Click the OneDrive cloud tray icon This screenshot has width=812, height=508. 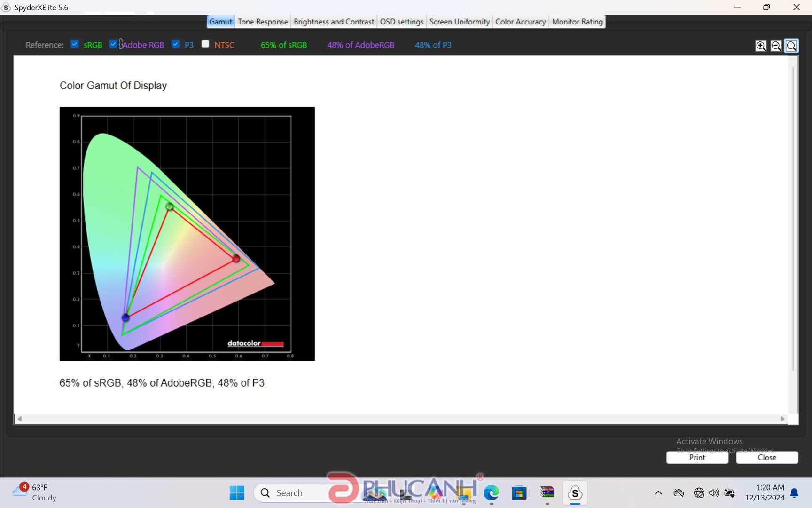679,493
